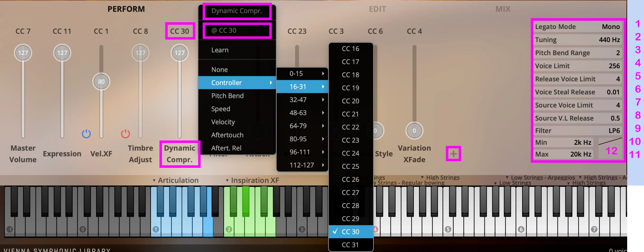Click the + icon to add a control slot
Viewport: 644px width, 252px height.
453,154
